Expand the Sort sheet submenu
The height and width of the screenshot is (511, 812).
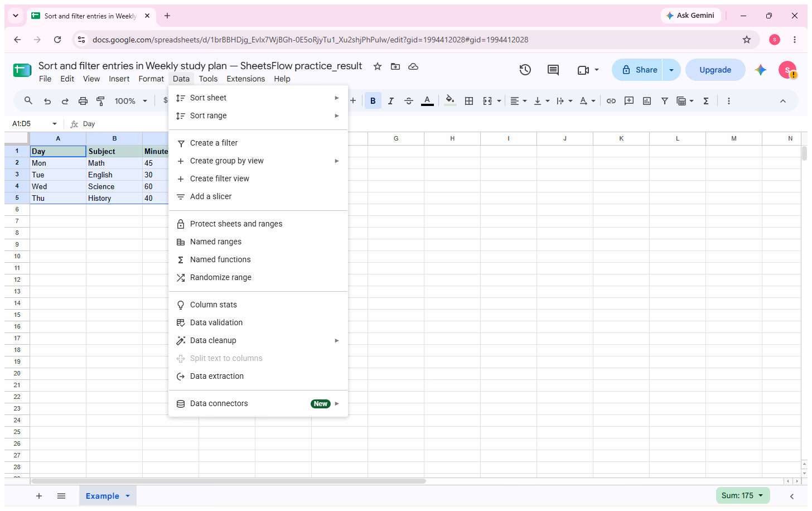pos(258,98)
